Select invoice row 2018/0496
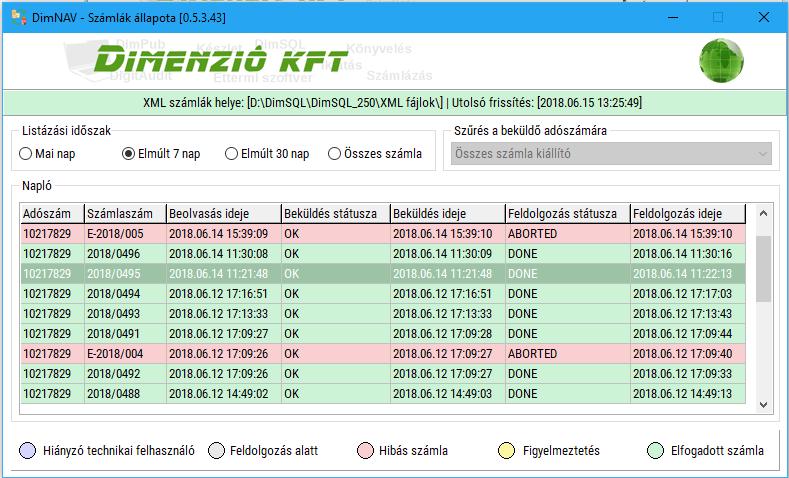 pyautogui.click(x=383, y=254)
